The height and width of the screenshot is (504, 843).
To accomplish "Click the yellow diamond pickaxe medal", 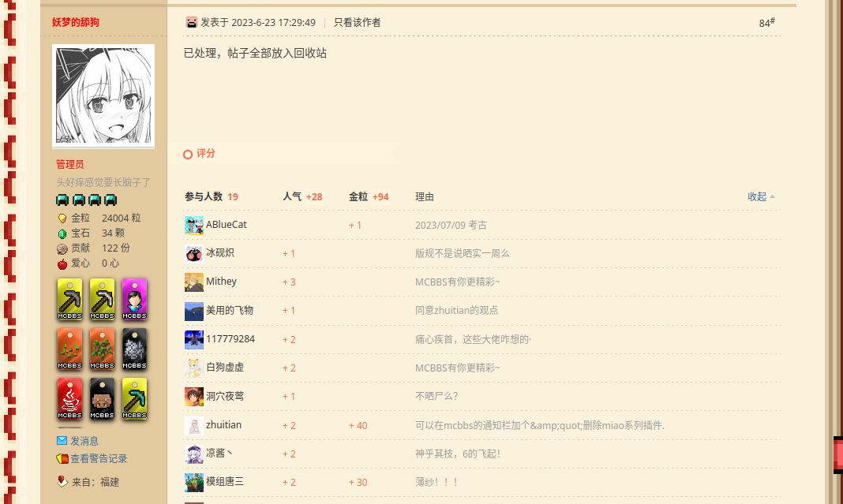I will point(134,398).
